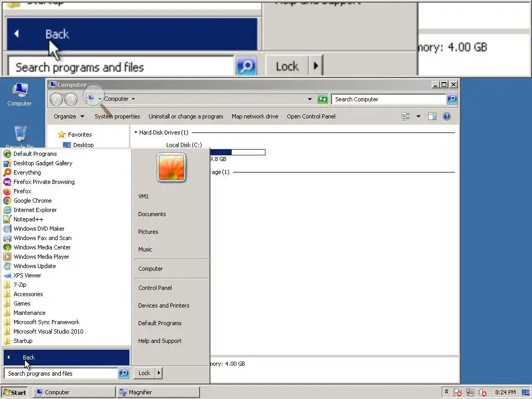Open Windows Media Player
Viewport: 532px width, 399px height.
click(x=66, y=257)
